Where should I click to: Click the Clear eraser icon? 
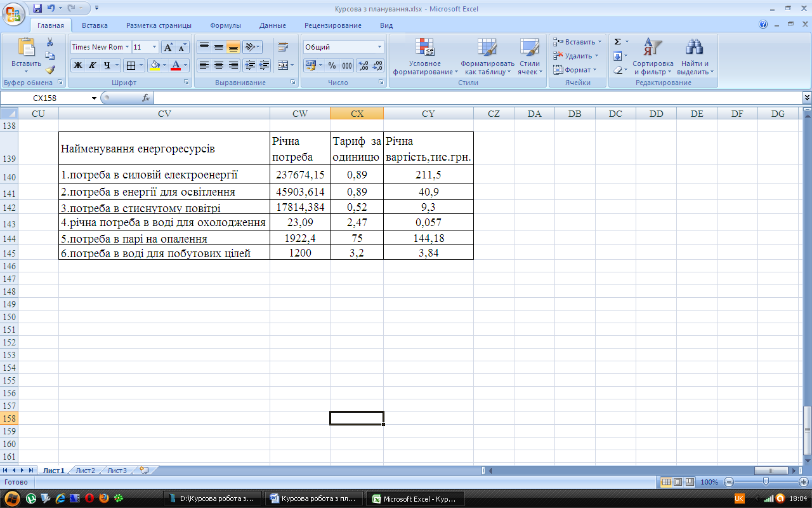(617, 70)
